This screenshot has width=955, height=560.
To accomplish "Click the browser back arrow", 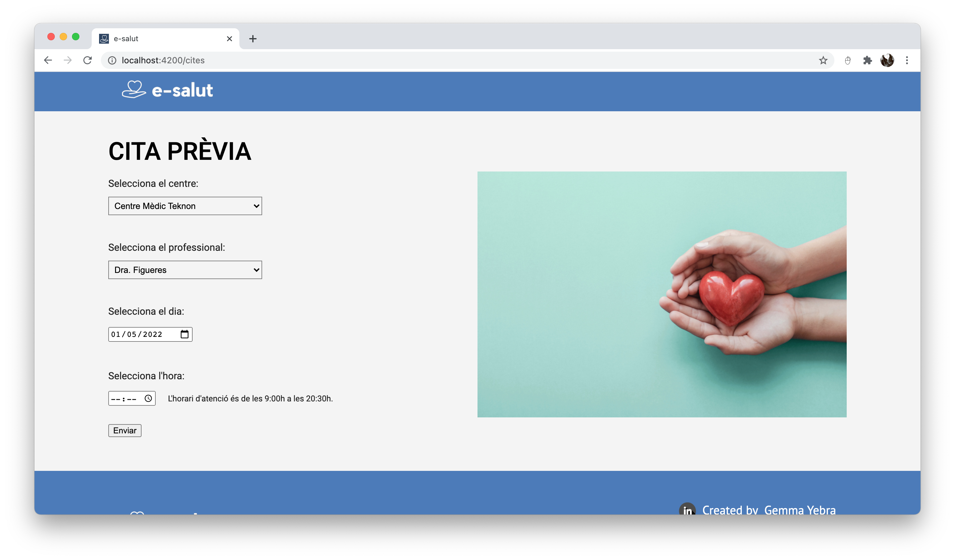I will [x=48, y=60].
